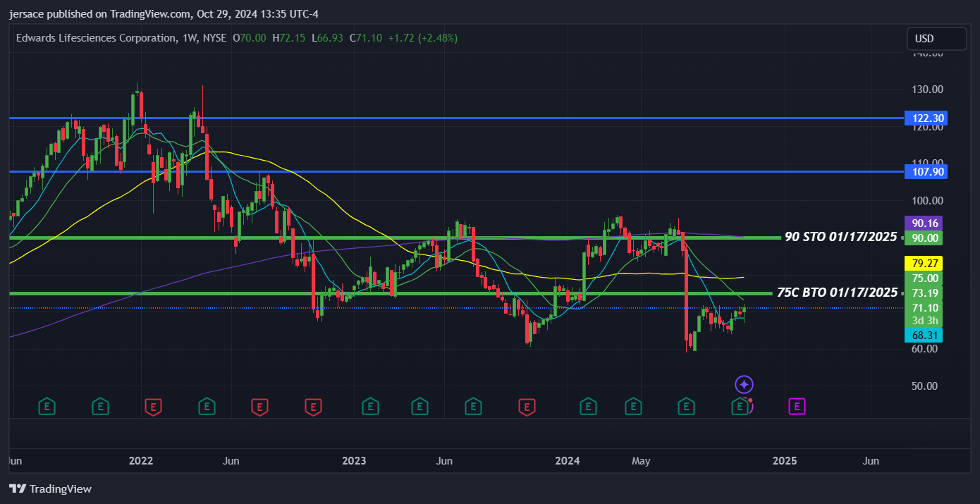
Task: Select the '75C BTO 01/17/2025' annotation
Action: coord(838,292)
